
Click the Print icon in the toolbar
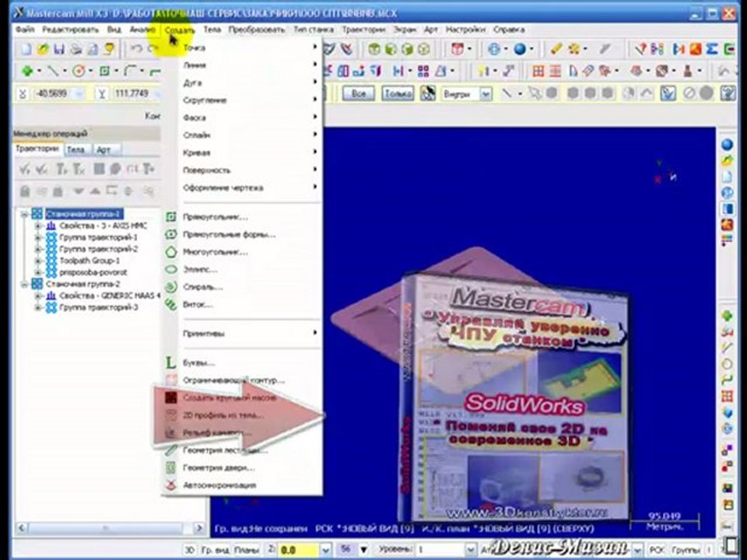(75, 48)
